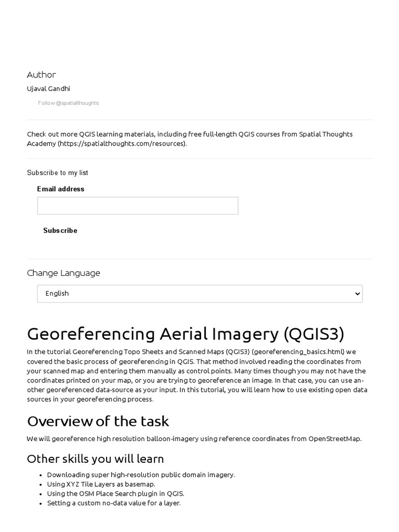Click inside the Email address field
399x532 pixels.
click(138, 206)
